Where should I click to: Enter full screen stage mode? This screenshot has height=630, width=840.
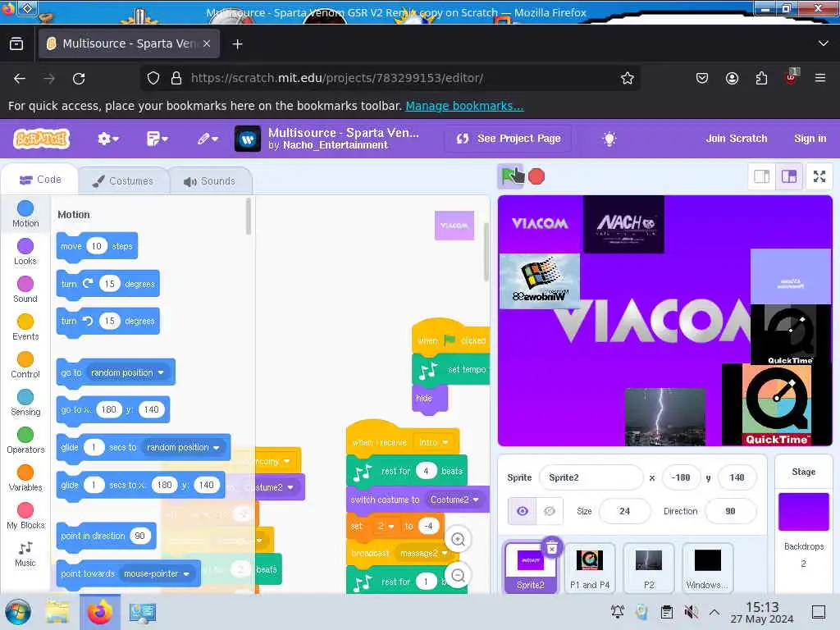(x=819, y=176)
